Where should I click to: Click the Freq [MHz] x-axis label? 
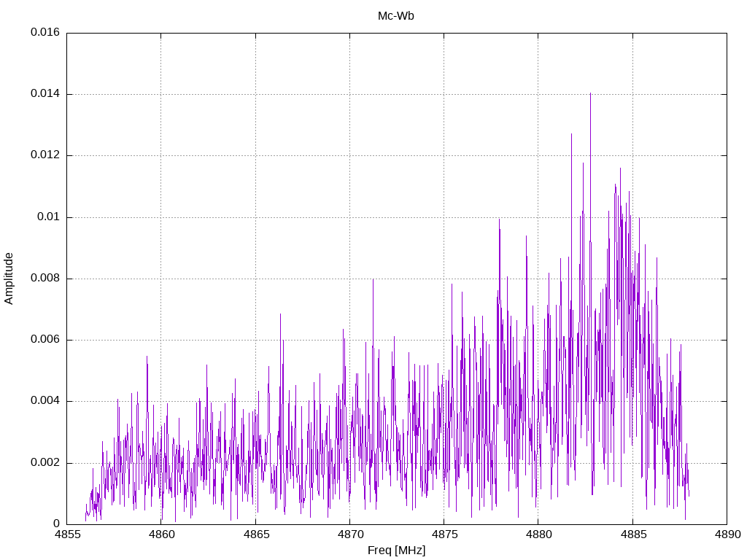coord(396,551)
